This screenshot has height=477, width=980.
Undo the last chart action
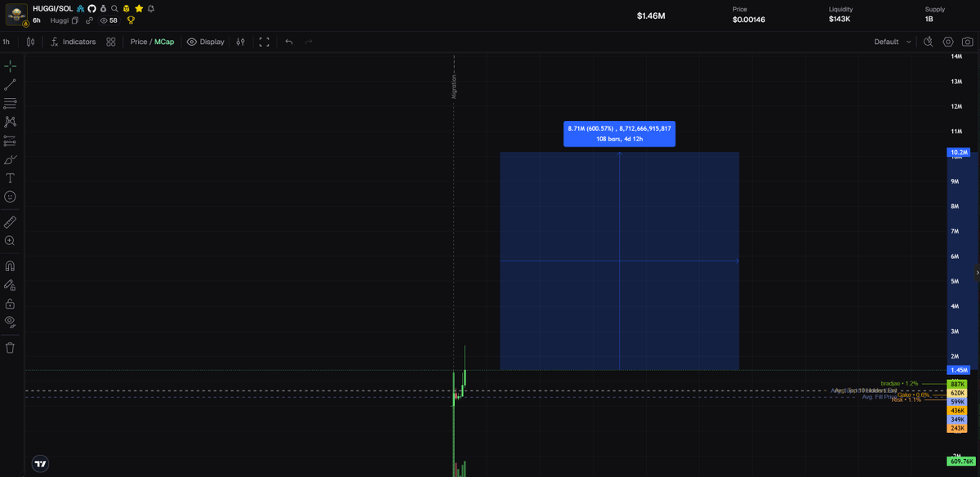(289, 42)
